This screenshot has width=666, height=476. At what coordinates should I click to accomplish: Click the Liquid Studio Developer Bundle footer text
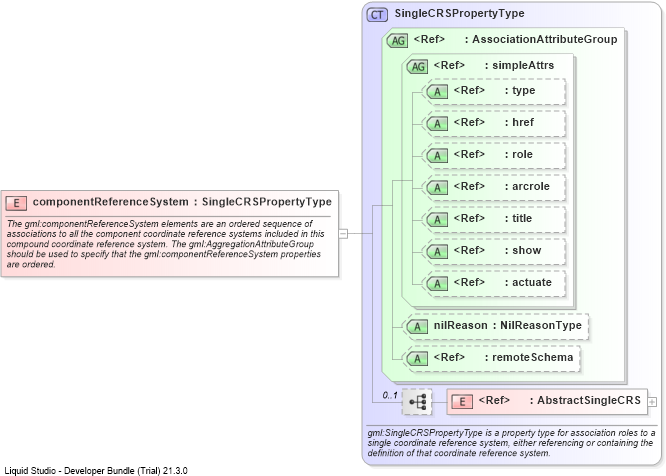click(96, 470)
